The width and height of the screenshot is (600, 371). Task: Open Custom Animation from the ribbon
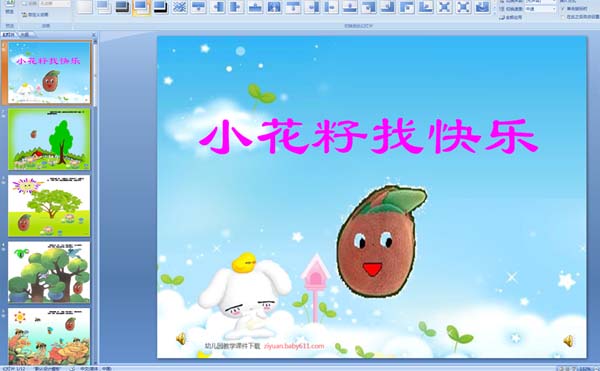(35, 15)
